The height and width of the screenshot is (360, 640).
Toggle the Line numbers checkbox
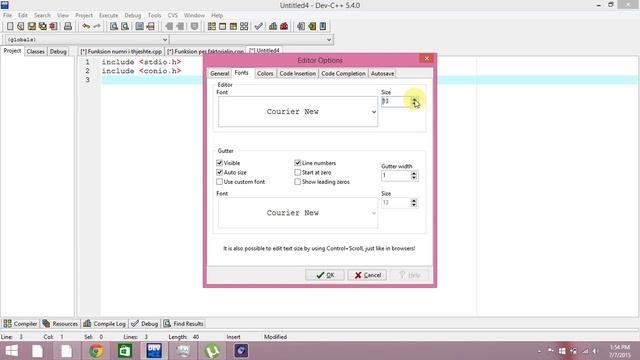pyautogui.click(x=298, y=163)
